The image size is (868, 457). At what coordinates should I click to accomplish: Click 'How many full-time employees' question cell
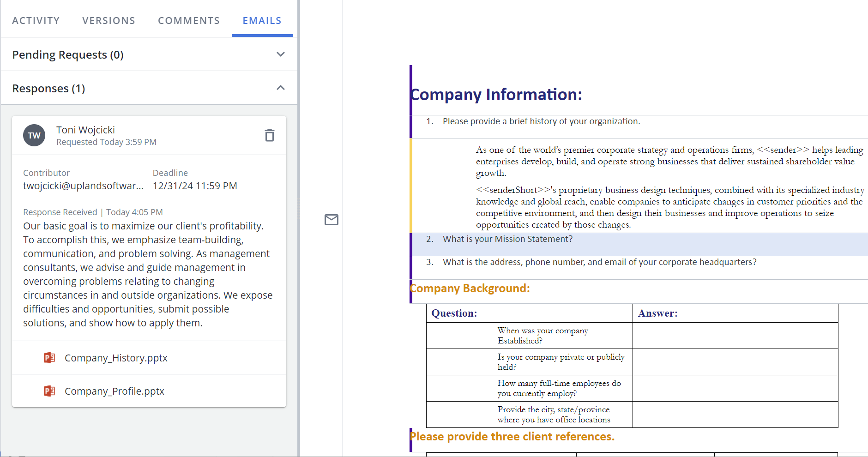(x=530, y=388)
